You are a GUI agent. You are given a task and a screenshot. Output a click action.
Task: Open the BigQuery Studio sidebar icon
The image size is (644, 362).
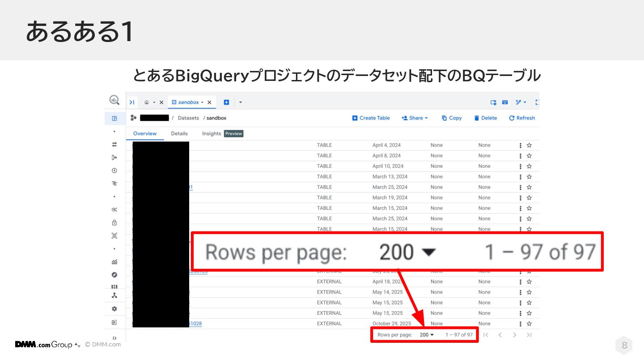click(114, 118)
